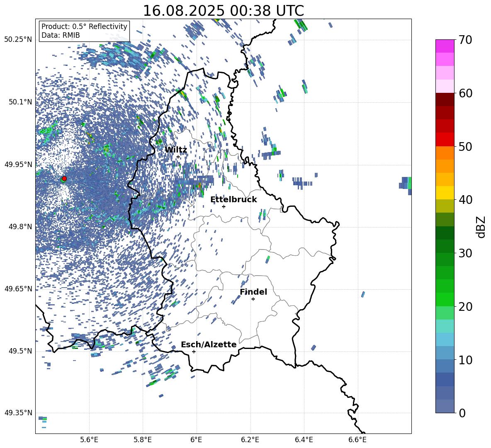Click the title timestamp 16.08.2025 00:38 UTC
This screenshot has height=448, width=491.
click(x=223, y=11)
